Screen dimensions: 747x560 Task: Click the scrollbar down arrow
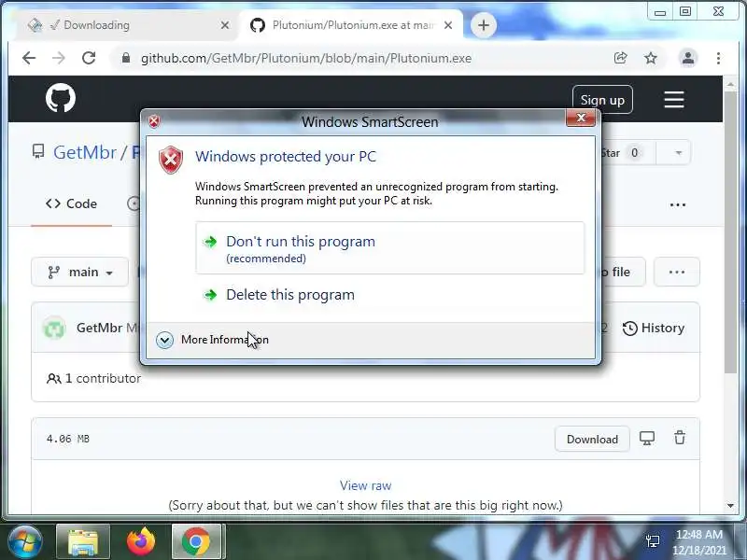click(730, 506)
